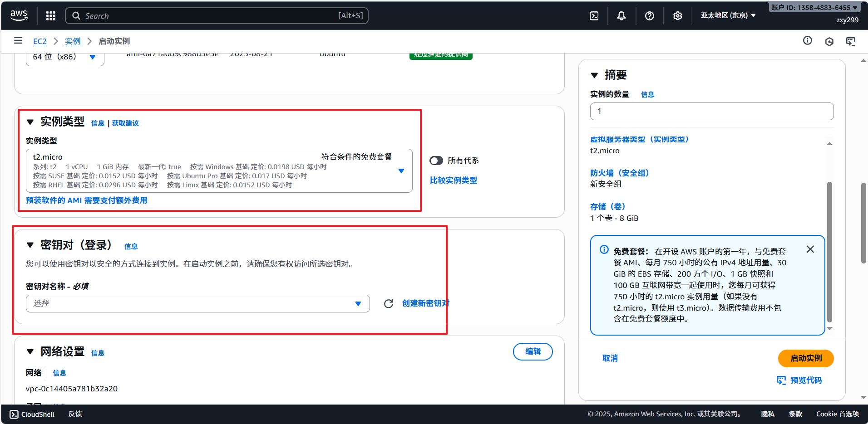This screenshot has height=424, width=868.
Task: Open Cookie 首选项 footer link
Action: tap(838, 414)
